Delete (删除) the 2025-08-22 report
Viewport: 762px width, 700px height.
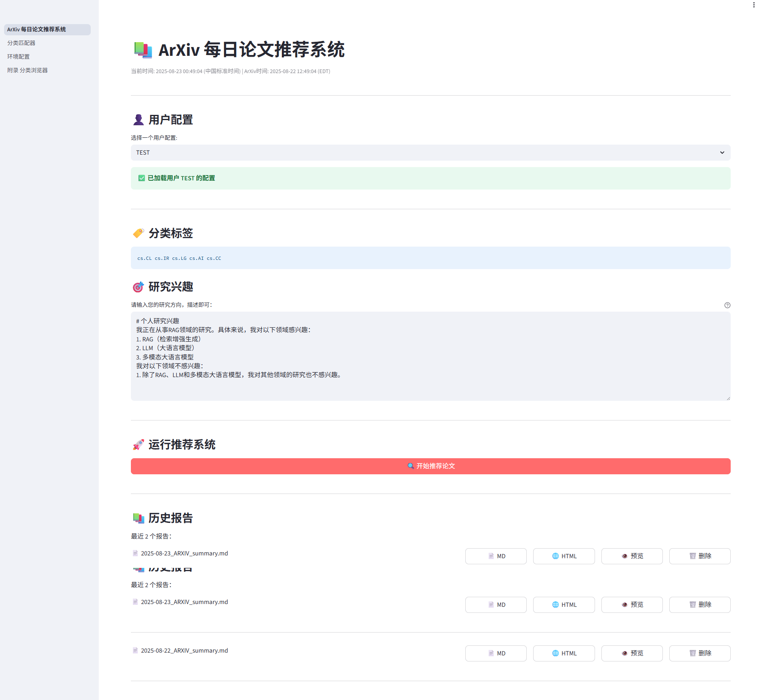[700, 653]
